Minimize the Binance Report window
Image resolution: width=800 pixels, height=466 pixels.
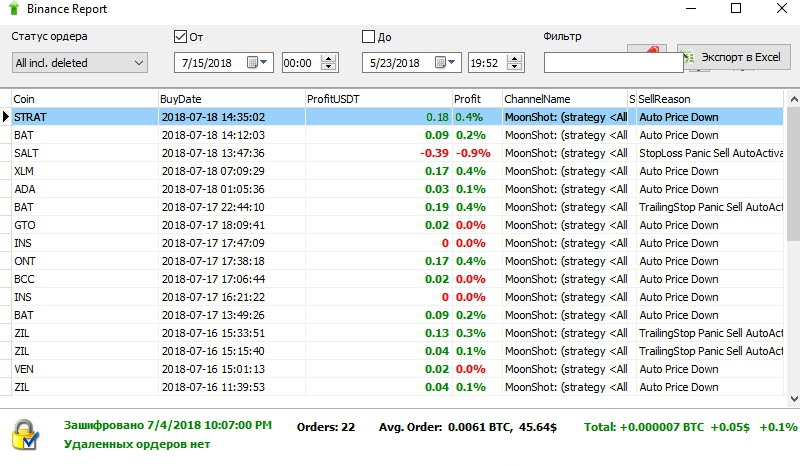(691, 8)
